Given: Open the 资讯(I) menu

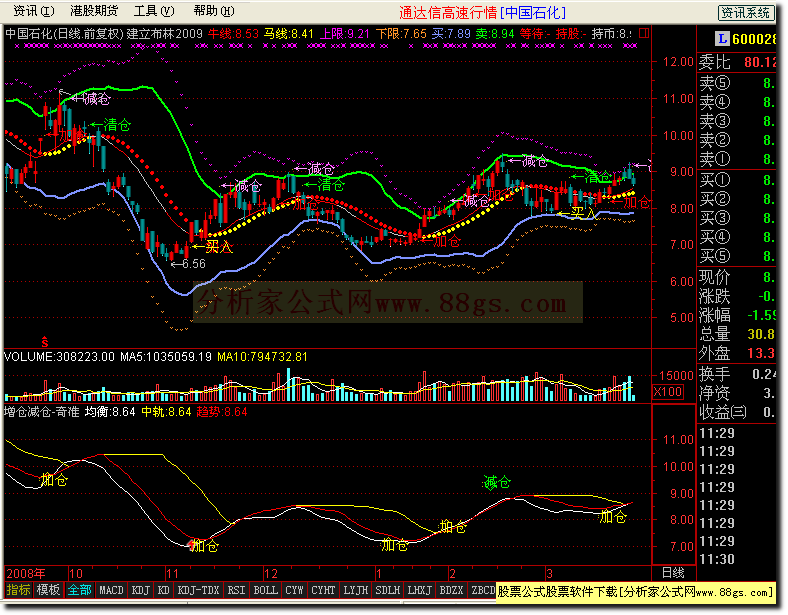Looking at the screenshot, I should click(x=33, y=11).
